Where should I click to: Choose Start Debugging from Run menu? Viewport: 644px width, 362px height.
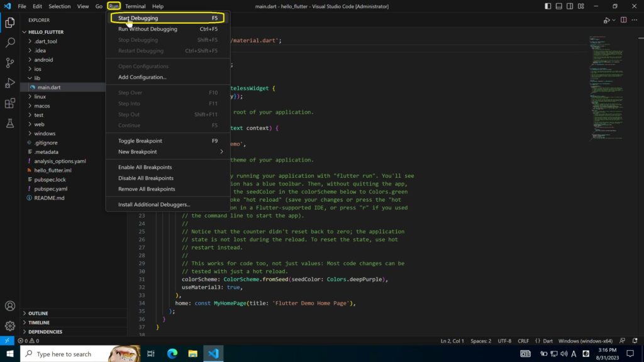[168, 18]
